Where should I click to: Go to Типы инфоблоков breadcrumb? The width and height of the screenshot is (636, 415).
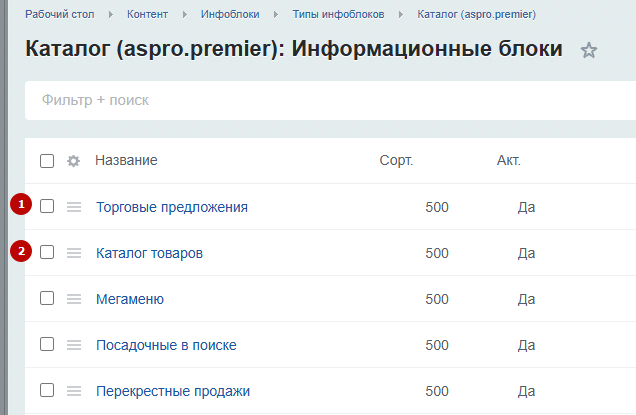(x=338, y=14)
